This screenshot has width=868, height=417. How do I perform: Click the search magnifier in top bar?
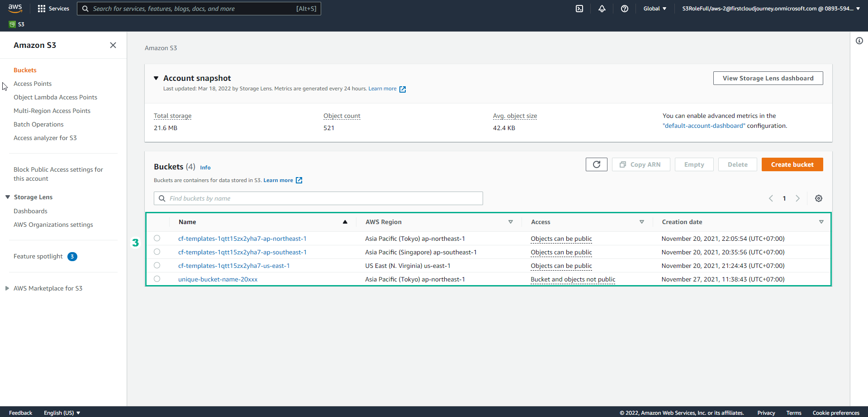pos(85,9)
